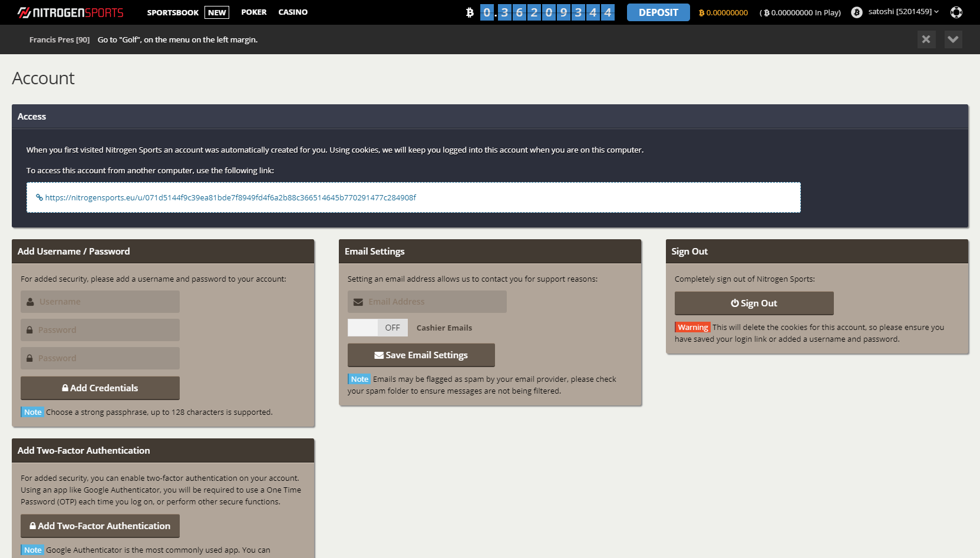Click the Add Username / Password header
980x558 pixels.
(x=163, y=252)
